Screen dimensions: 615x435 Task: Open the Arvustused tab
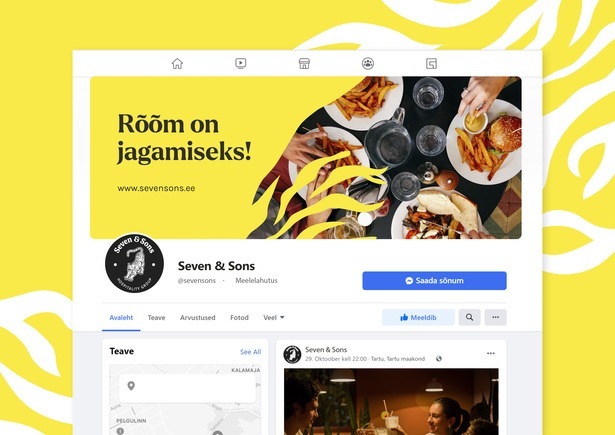198,318
